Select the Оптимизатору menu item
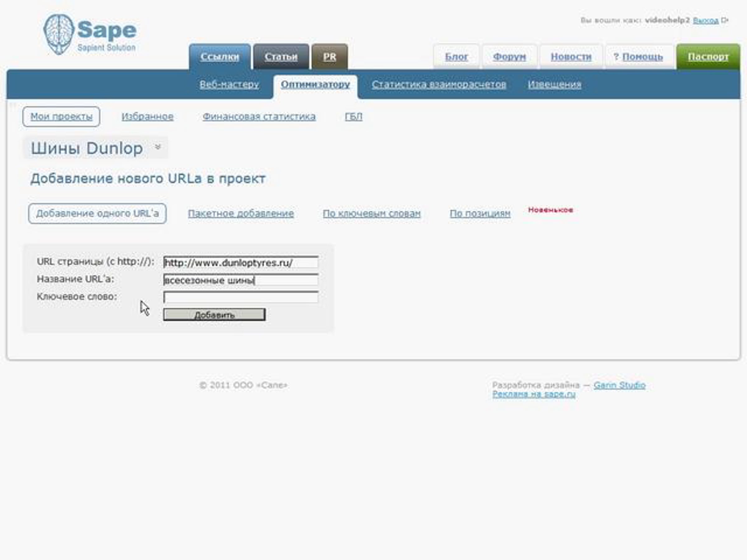Image resolution: width=747 pixels, height=560 pixels. click(315, 84)
